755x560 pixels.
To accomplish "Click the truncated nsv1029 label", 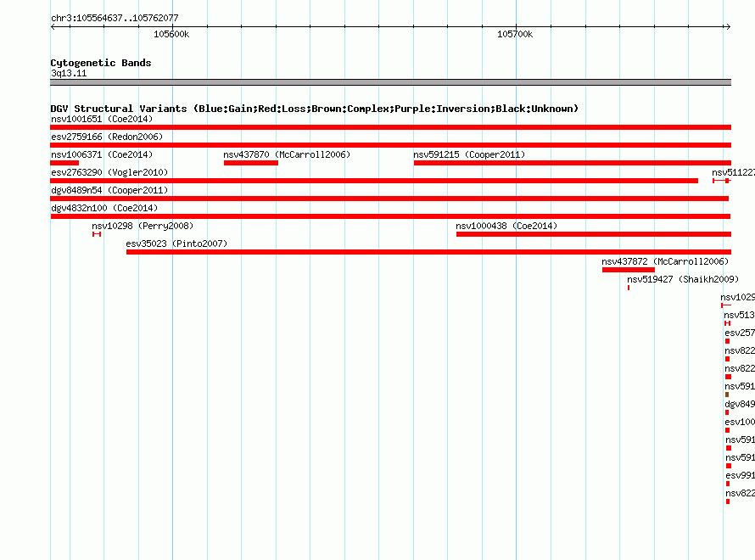I will click(738, 297).
